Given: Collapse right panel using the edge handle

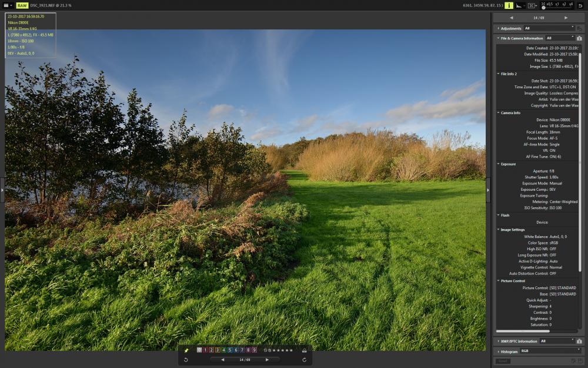Looking at the screenshot, I should pos(488,190).
